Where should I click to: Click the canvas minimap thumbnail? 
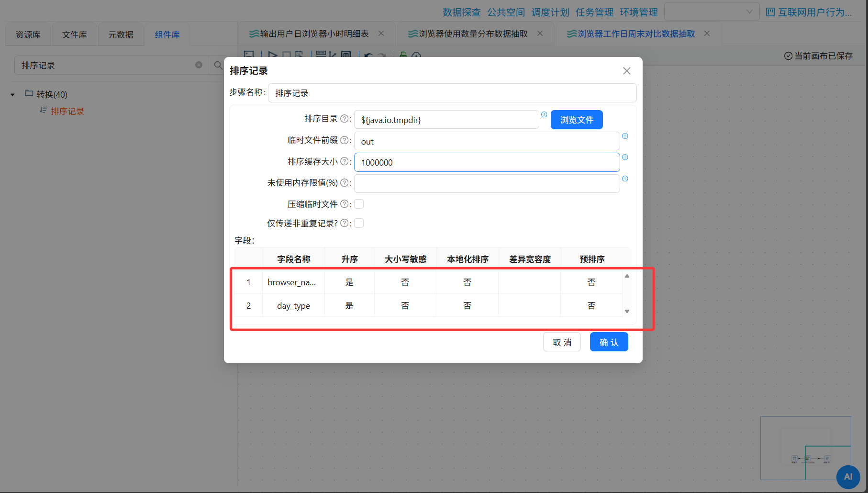tap(805, 448)
